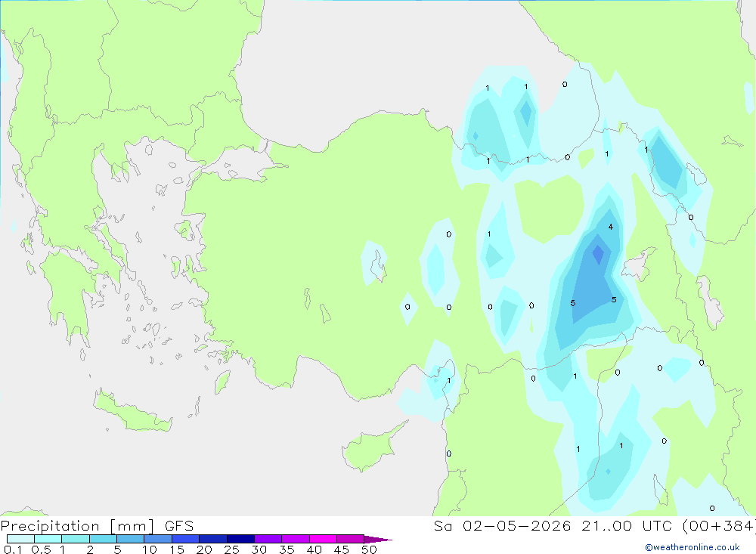Click the 0.1–0.5 mm legend color swatch
The height and width of the screenshot is (554, 756).
tap(20, 539)
